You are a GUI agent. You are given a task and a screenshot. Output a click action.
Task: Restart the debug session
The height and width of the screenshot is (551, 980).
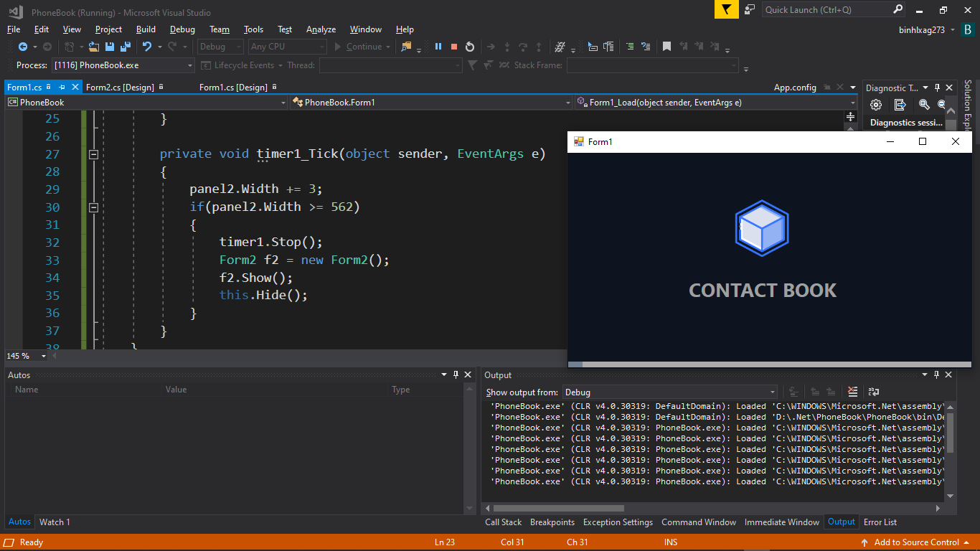point(470,47)
